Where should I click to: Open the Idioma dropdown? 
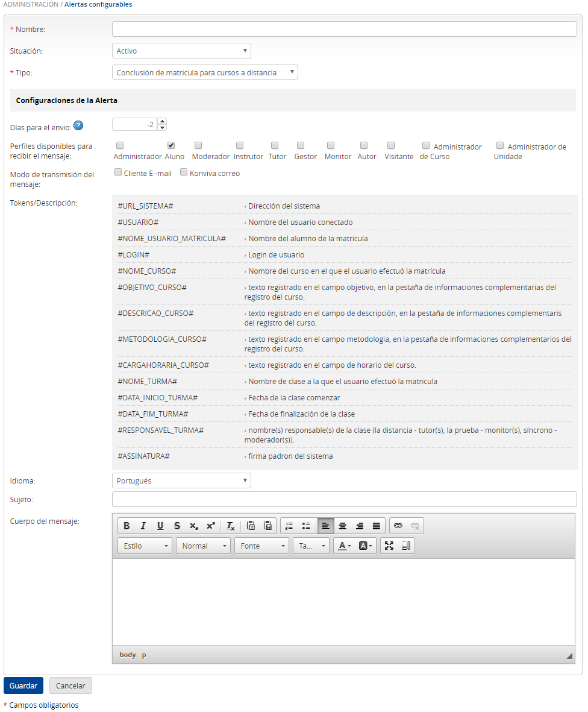tap(181, 481)
